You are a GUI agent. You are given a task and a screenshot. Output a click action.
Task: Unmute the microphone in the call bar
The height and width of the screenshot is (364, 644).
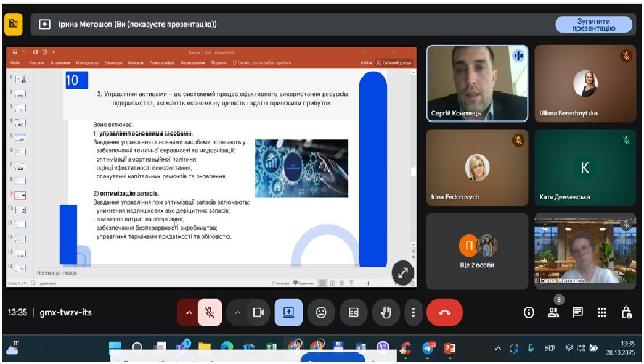pos(210,313)
